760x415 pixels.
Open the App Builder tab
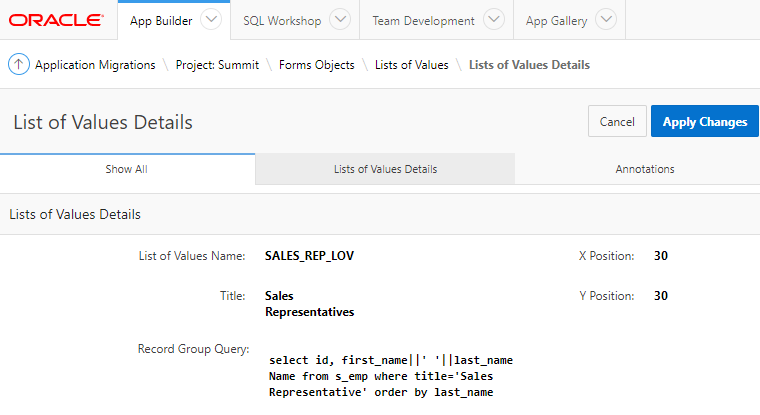161,20
